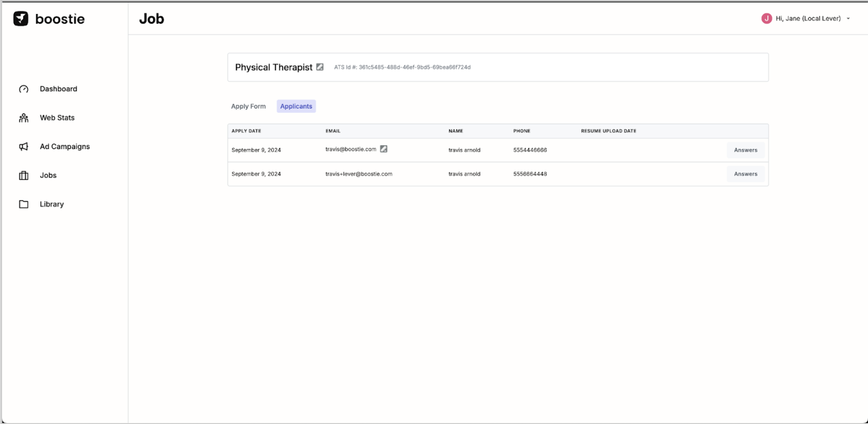Edit the Physical Therapist job title

pos(319,67)
